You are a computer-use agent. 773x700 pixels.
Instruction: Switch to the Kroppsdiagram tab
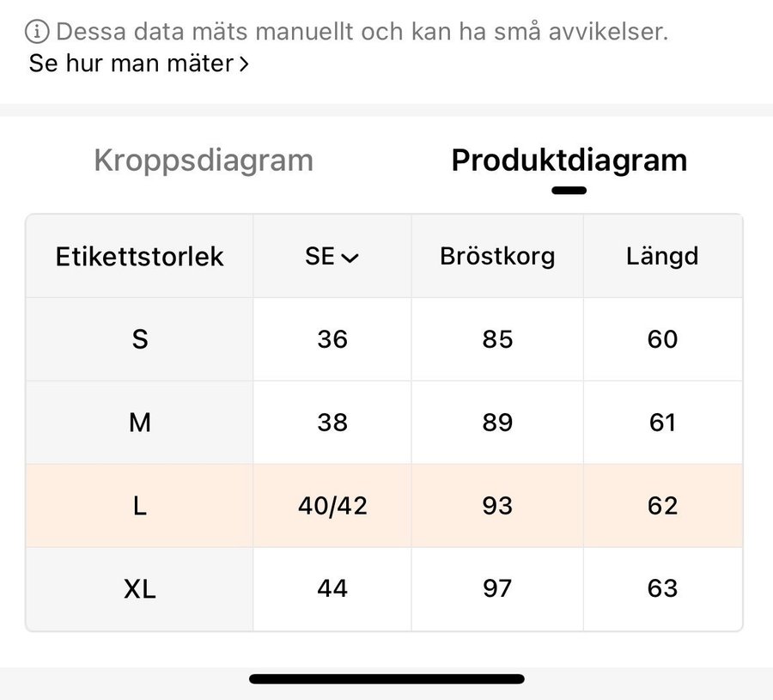(x=203, y=161)
